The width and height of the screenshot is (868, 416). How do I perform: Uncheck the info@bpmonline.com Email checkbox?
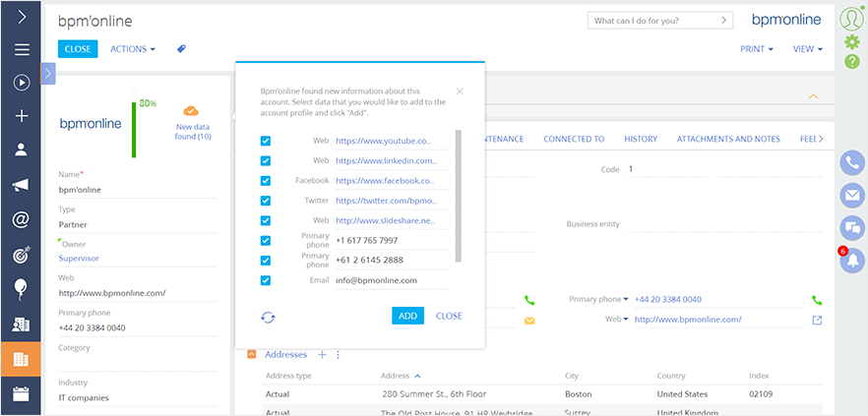coord(266,280)
